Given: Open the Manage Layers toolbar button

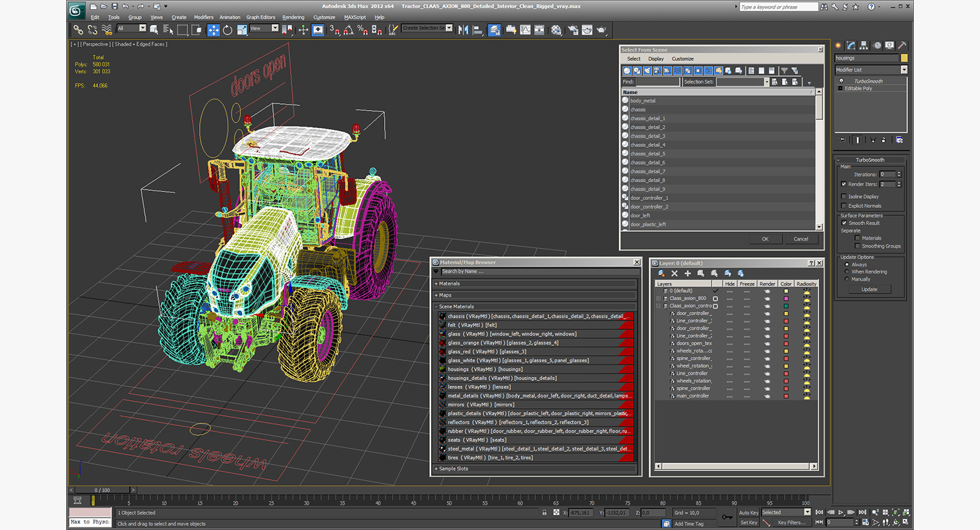Looking at the screenshot, I should [x=495, y=30].
